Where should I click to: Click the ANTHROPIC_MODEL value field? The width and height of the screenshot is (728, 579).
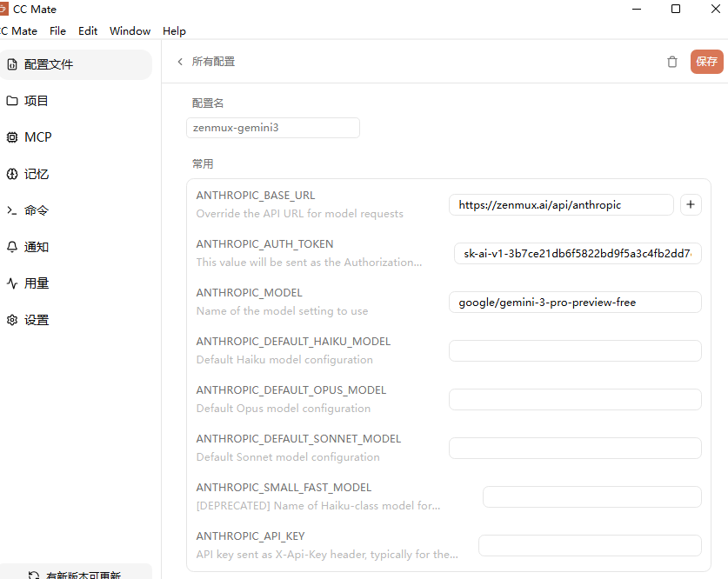point(574,302)
